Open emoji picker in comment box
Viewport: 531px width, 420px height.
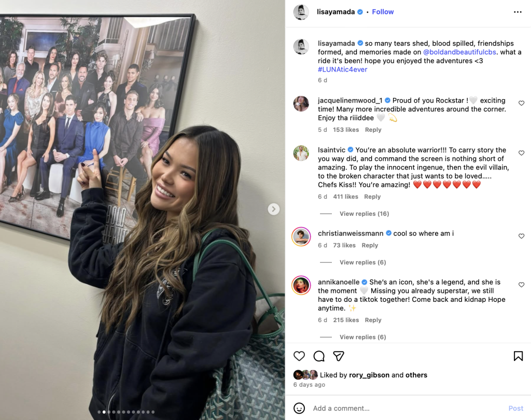tap(299, 408)
